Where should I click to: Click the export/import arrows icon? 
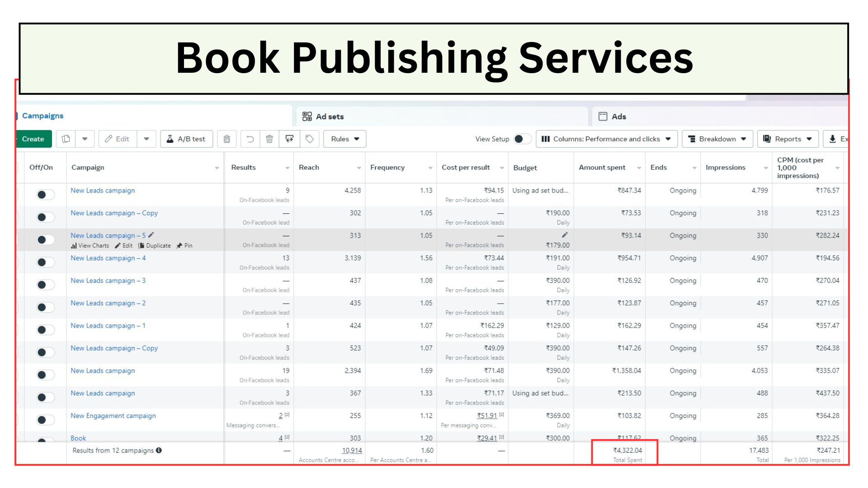289,139
